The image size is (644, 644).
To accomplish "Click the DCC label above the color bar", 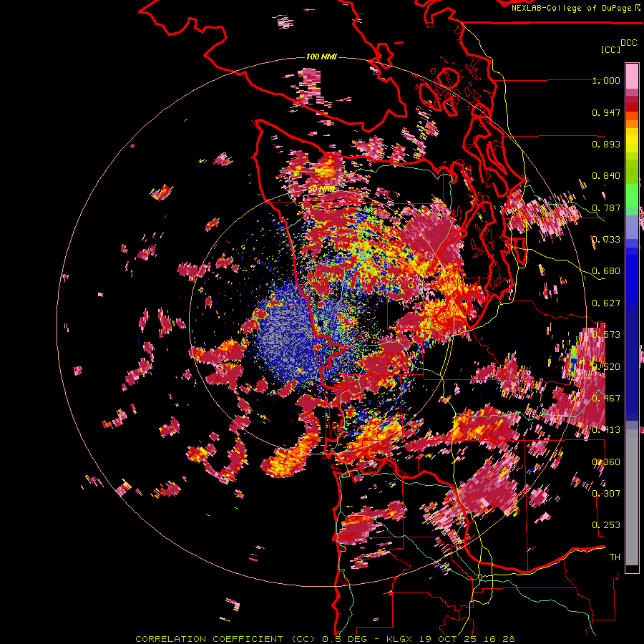I will coord(629,43).
